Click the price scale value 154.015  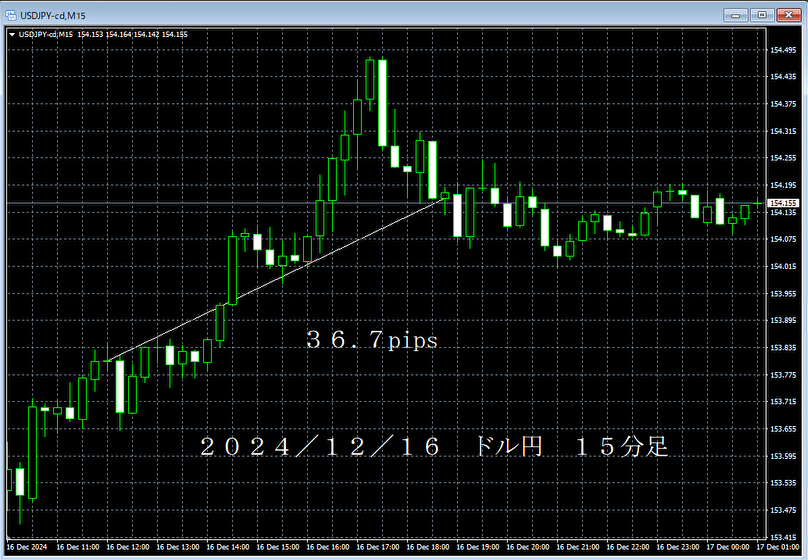coord(783,266)
